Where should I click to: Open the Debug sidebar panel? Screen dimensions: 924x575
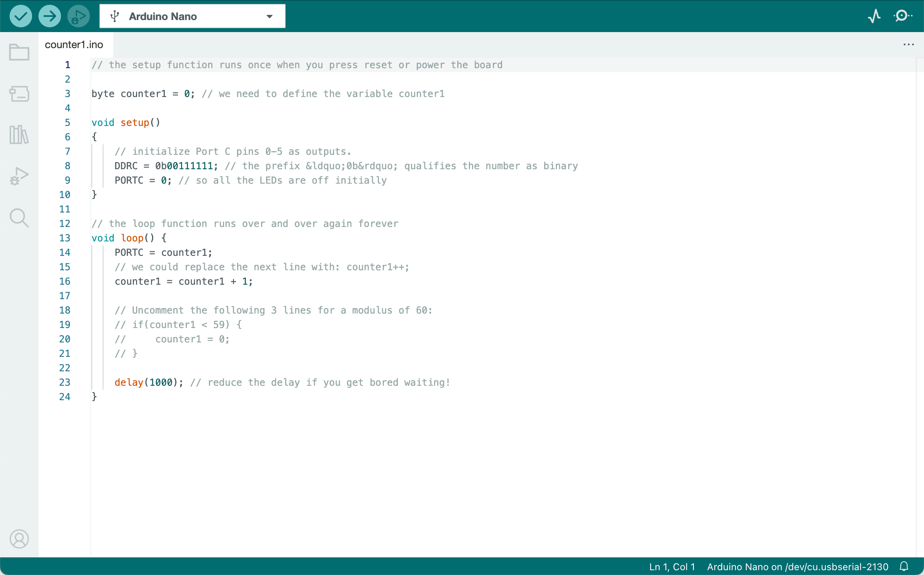click(x=19, y=176)
